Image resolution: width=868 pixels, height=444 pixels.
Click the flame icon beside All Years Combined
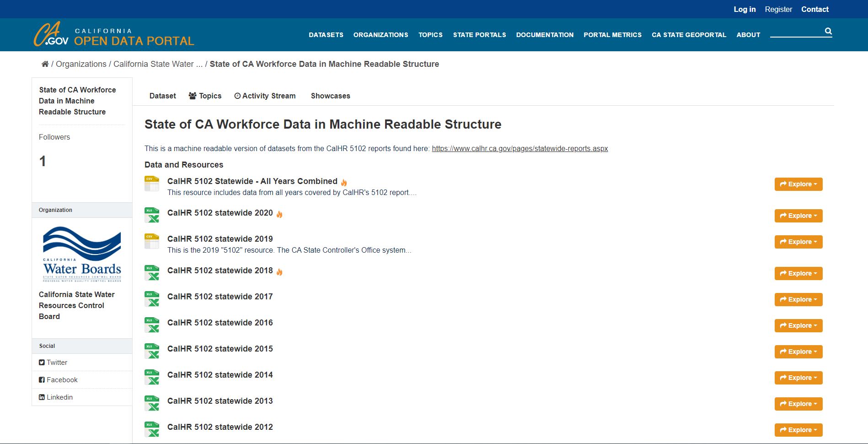click(344, 182)
